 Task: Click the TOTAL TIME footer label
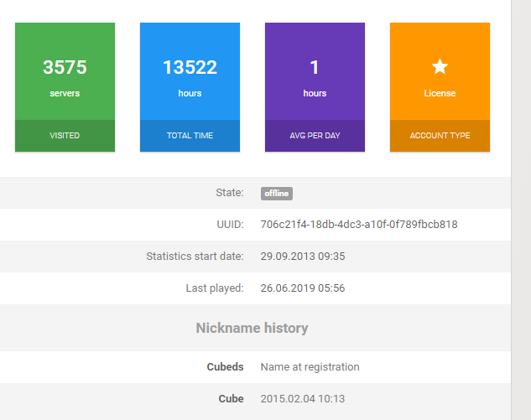click(190, 135)
